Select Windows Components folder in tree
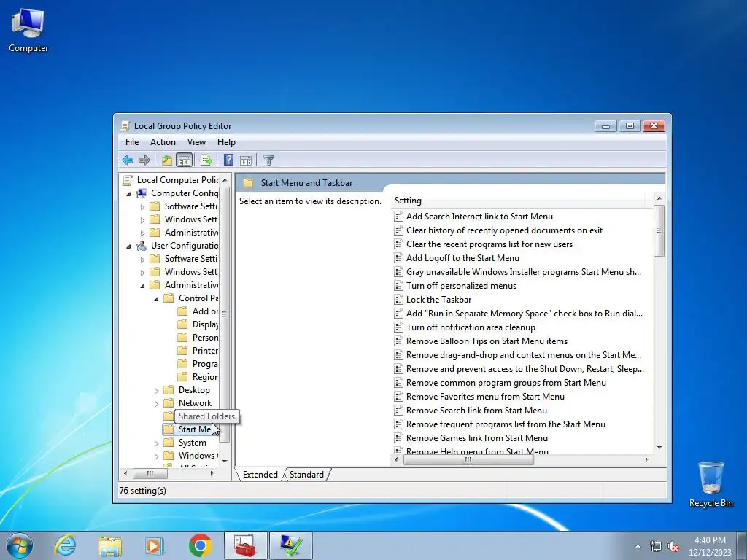 coord(198,455)
